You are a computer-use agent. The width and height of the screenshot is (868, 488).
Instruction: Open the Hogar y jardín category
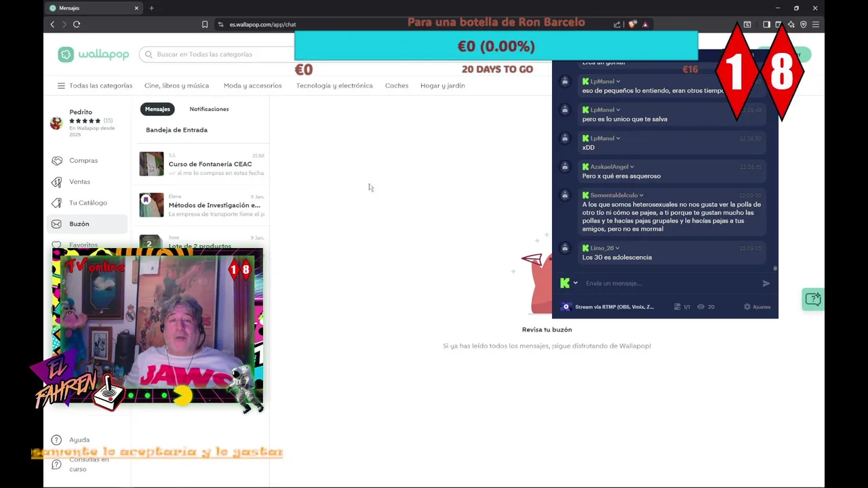click(x=443, y=86)
